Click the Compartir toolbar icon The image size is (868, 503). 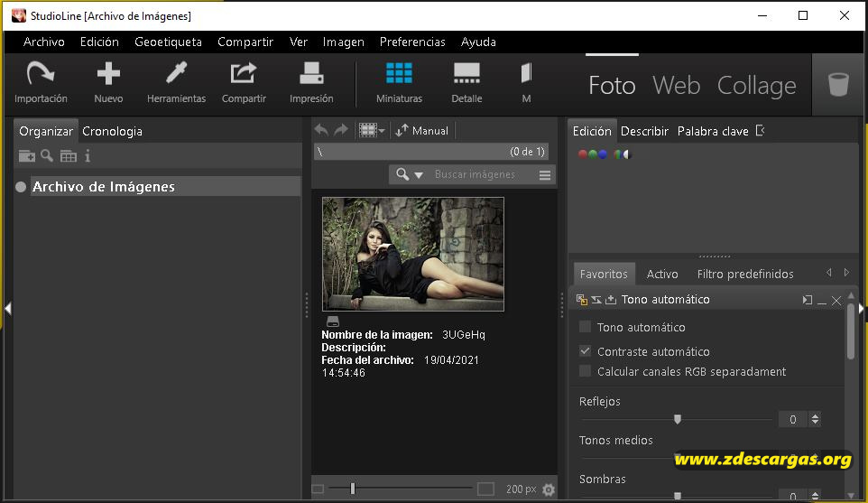(244, 74)
